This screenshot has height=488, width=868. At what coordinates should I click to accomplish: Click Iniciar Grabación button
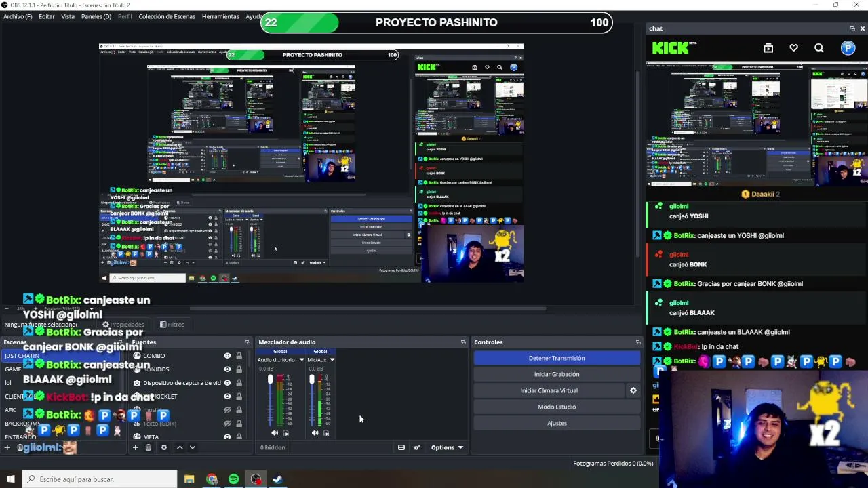(557, 374)
